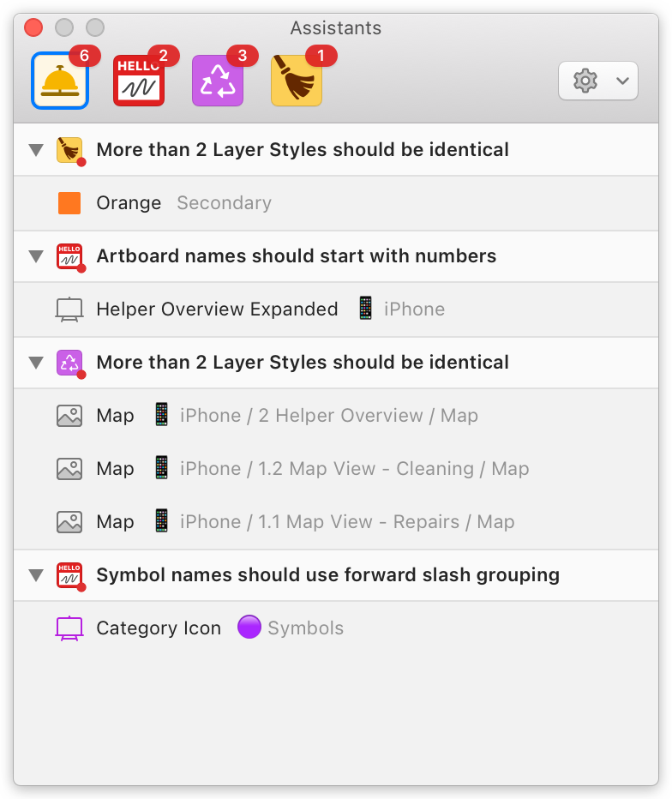
Task: Click the broom cleanup assistant icon
Action: click(x=296, y=81)
